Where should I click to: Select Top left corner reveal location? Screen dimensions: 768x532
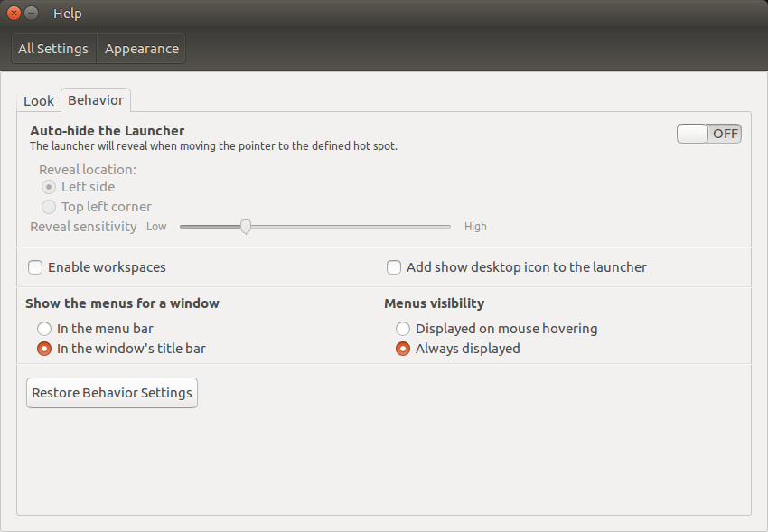tap(49, 207)
